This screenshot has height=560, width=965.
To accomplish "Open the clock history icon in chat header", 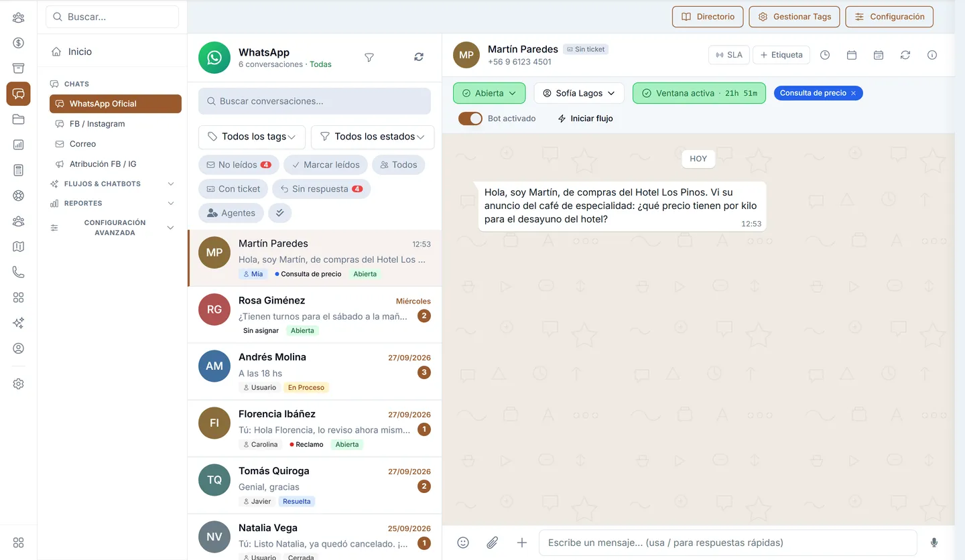I will tap(825, 55).
